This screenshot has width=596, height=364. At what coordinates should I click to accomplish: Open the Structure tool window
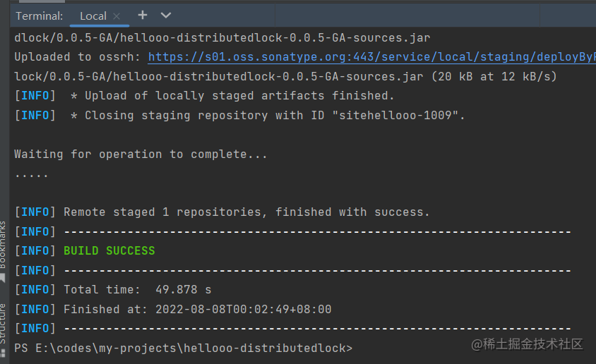[x=4, y=322]
